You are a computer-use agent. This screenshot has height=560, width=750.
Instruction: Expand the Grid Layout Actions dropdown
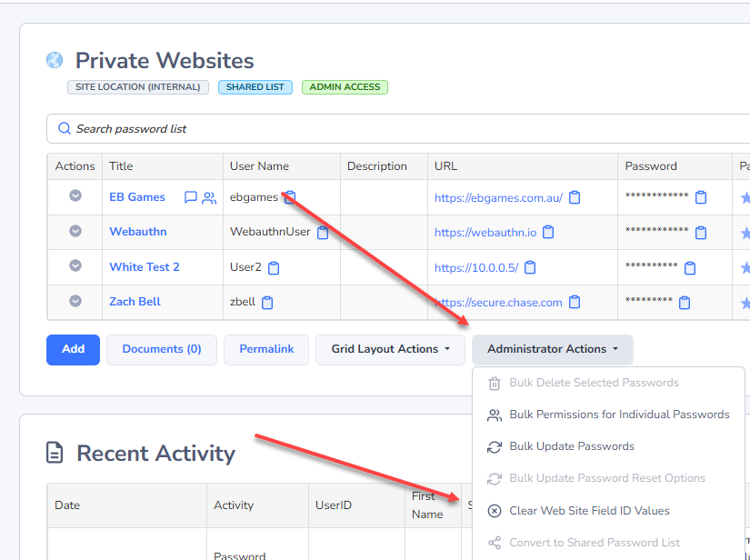[390, 350]
